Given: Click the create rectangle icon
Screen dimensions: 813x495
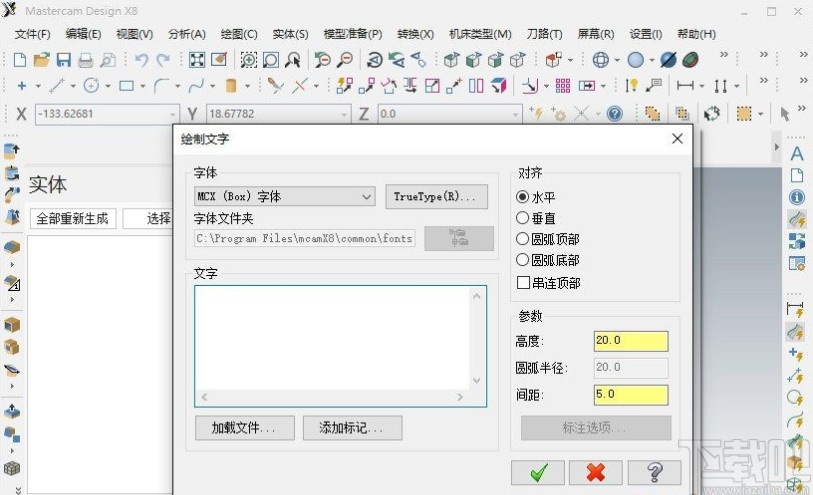Looking at the screenshot, I should (127, 86).
